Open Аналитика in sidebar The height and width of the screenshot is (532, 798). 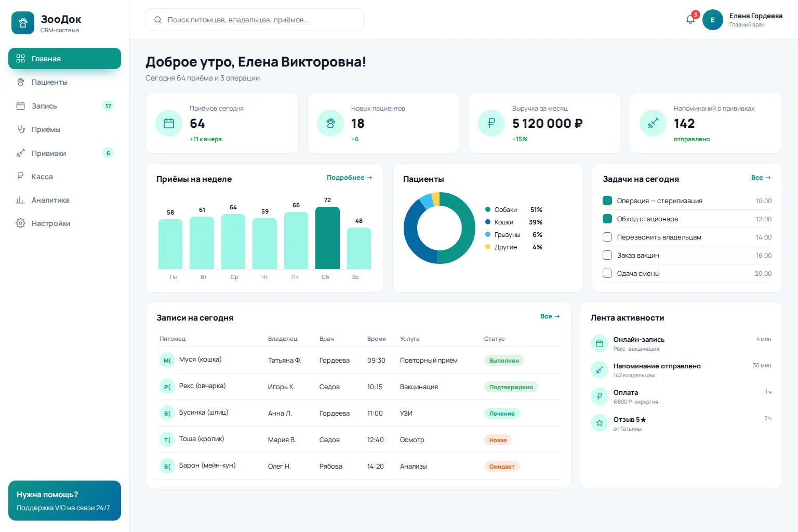(64, 200)
